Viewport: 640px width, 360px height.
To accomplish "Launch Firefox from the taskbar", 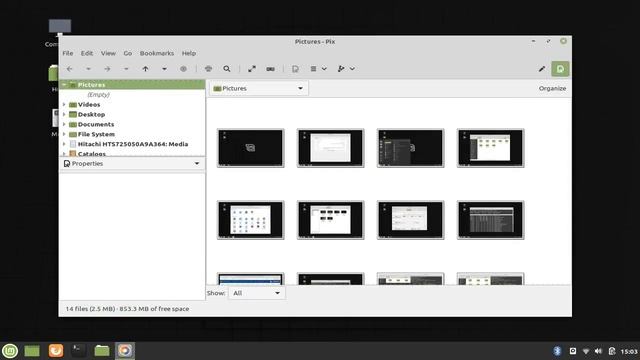I will (56, 351).
